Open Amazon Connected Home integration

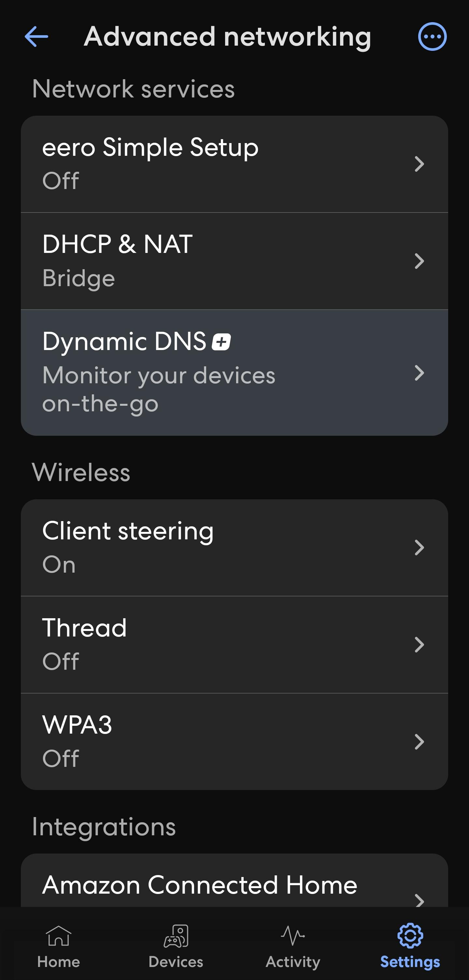200,885
